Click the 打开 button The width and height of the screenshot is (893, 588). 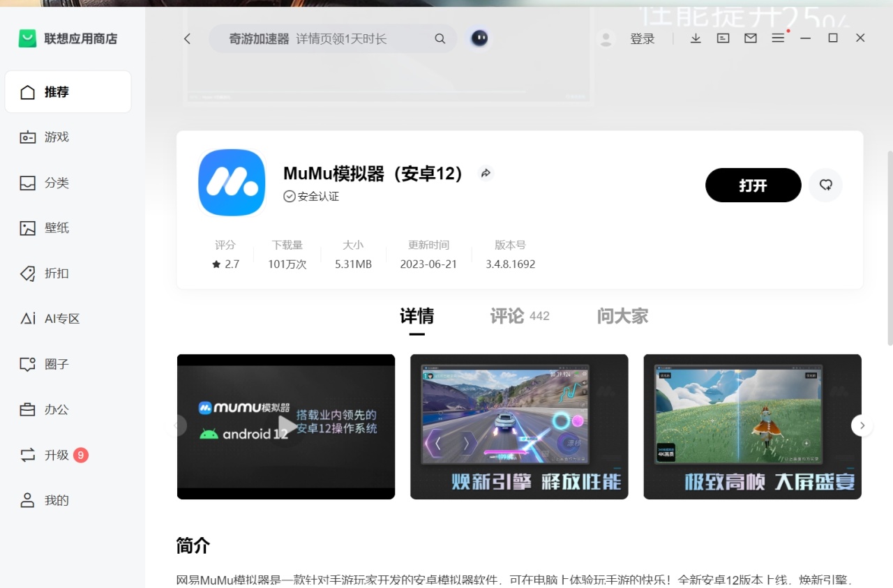coord(753,185)
